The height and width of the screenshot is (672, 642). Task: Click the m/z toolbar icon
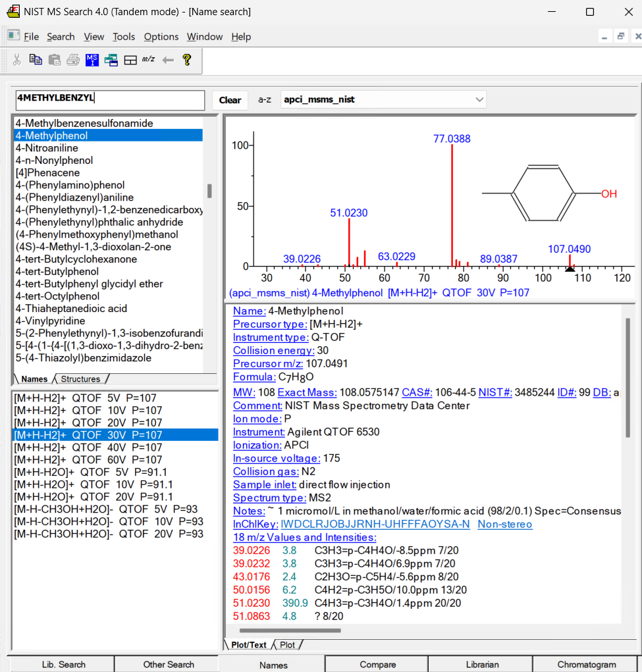click(148, 60)
